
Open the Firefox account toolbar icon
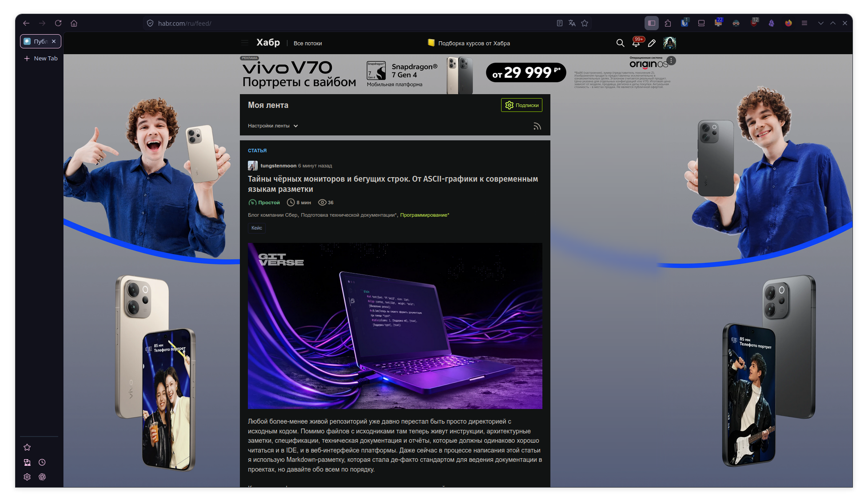(788, 23)
